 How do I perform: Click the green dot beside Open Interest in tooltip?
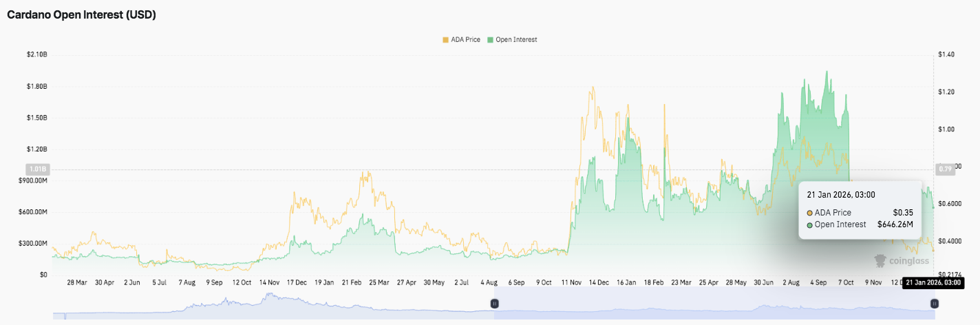810,224
